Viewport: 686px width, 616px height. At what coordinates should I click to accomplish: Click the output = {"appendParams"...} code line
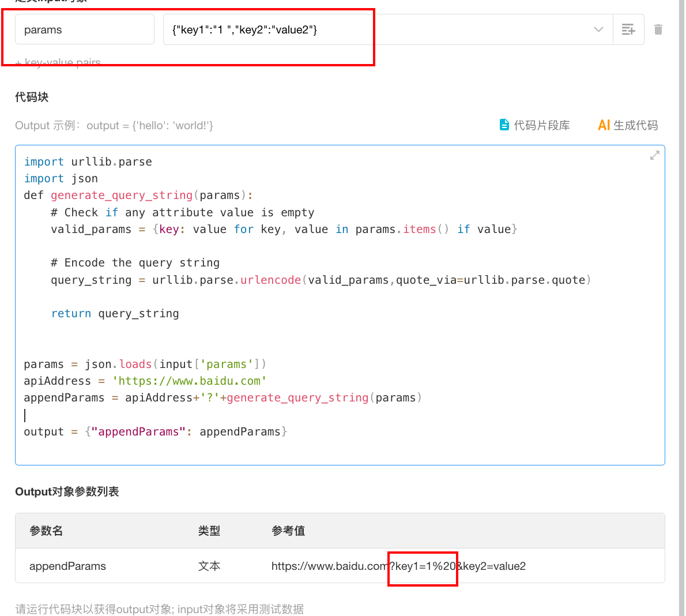pyautogui.click(x=156, y=432)
